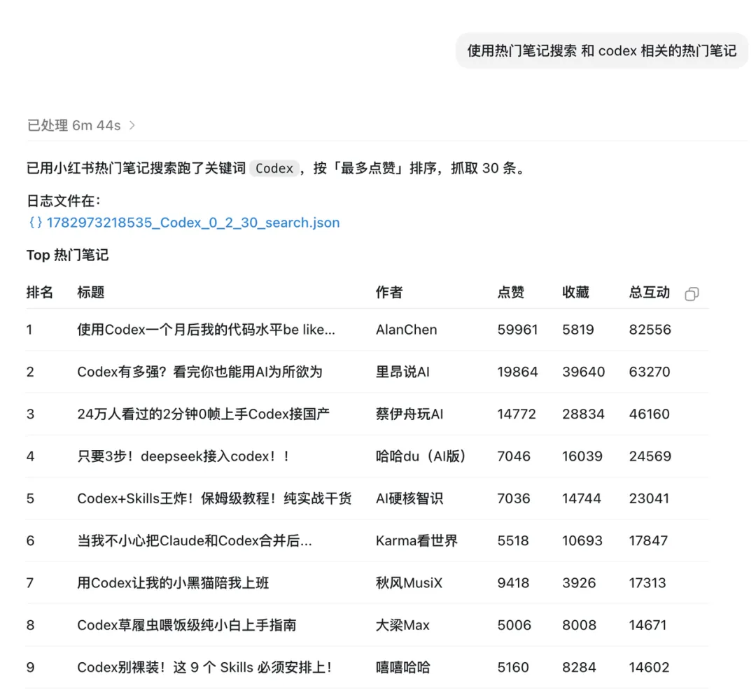This screenshot has height=700, width=756.
Task: Click the total interactions value 17313
Action: point(647,583)
